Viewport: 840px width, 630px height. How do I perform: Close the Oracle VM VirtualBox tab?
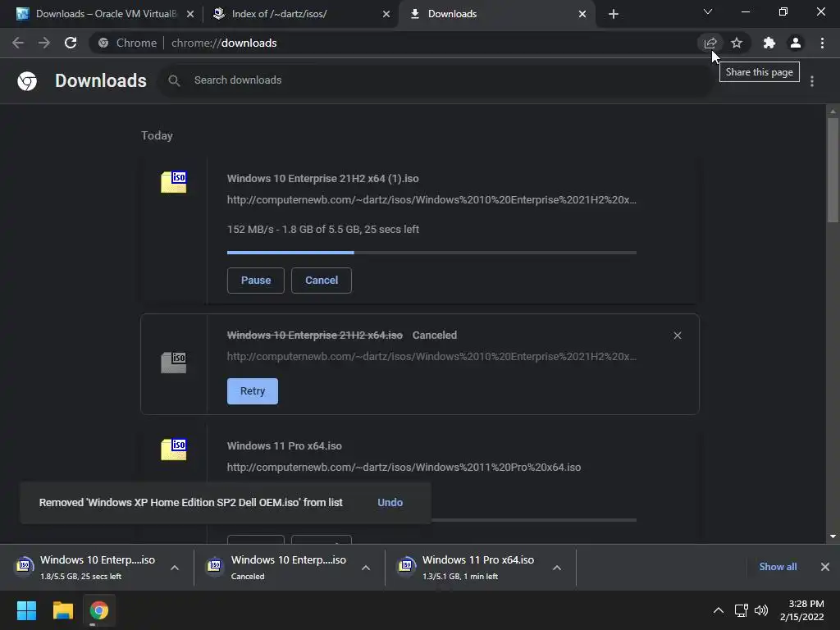click(x=190, y=14)
